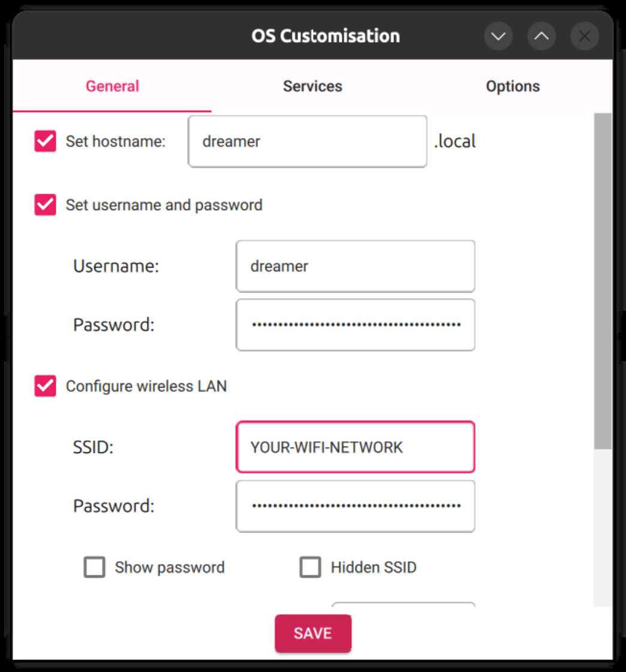Disable Configure wireless LAN checkbox
Screen dimensions: 626x672
click(45, 386)
